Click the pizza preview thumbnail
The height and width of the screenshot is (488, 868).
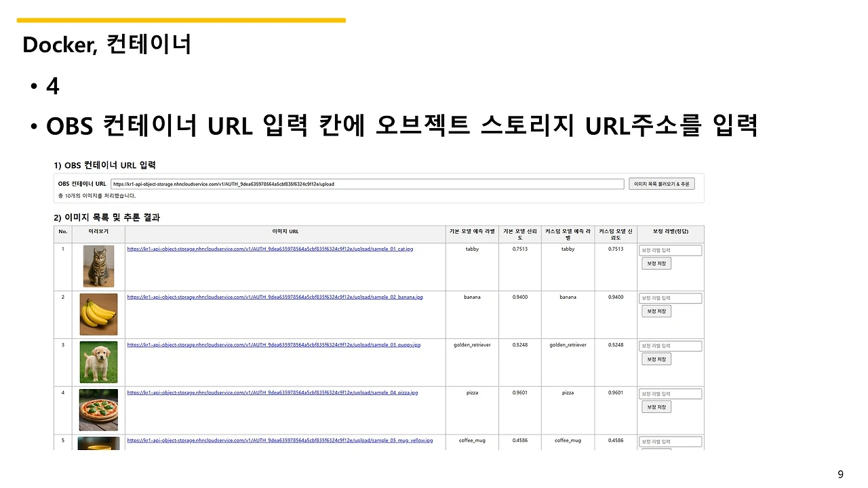point(98,409)
